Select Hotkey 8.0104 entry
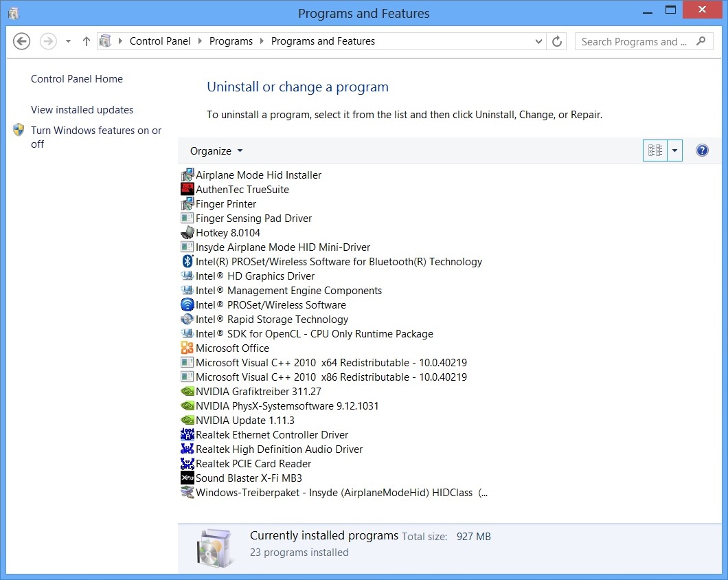The width and height of the screenshot is (728, 580). pyautogui.click(x=228, y=232)
